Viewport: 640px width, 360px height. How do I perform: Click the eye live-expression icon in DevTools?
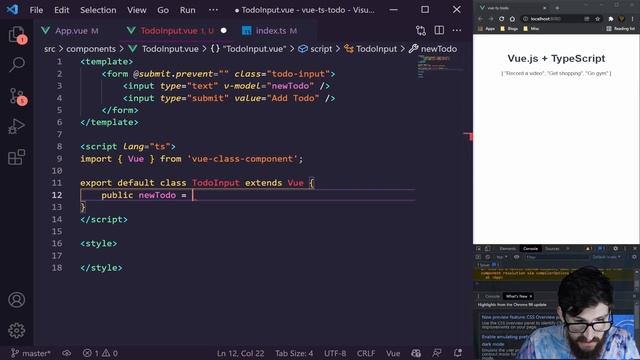pos(516,257)
